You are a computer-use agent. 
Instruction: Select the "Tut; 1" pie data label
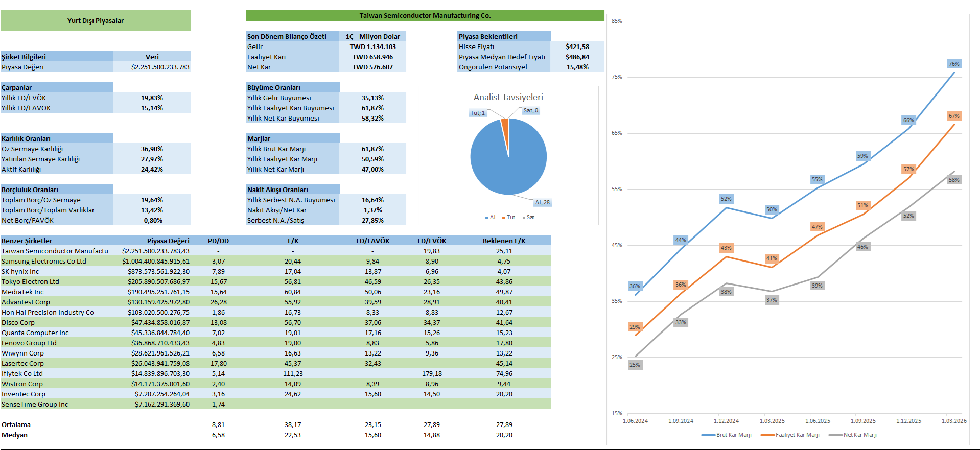click(478, 113)
